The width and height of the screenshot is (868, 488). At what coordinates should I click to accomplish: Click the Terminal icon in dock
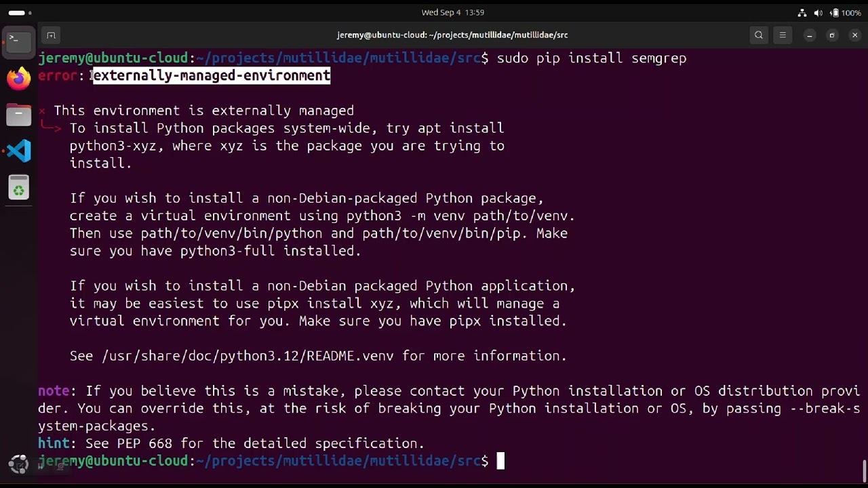click(x=19, y=41)
